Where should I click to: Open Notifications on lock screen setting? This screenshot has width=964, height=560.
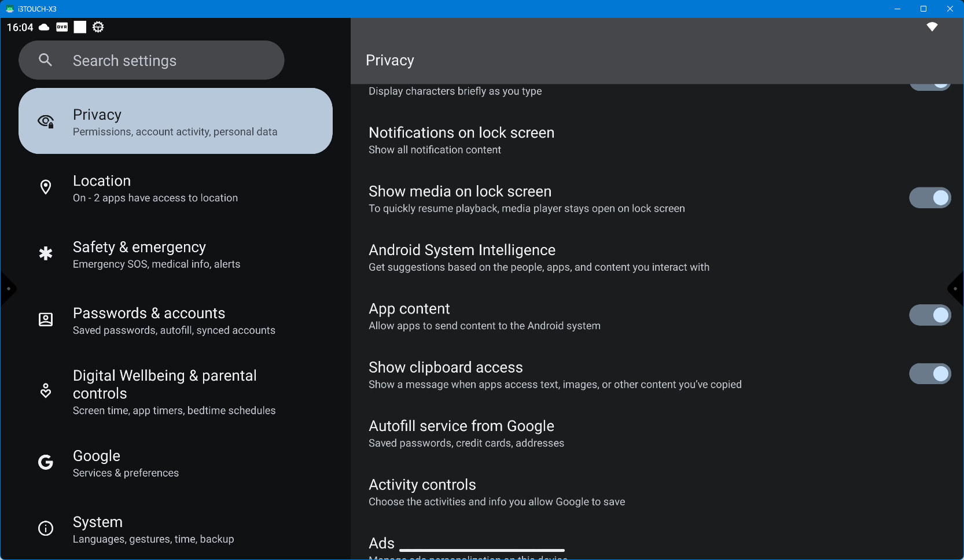point(461,141)
